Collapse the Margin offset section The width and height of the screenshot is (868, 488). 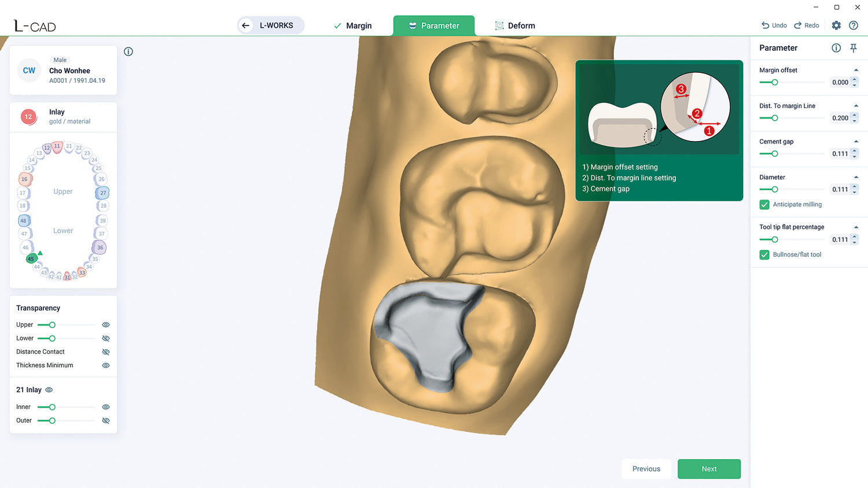856,70
